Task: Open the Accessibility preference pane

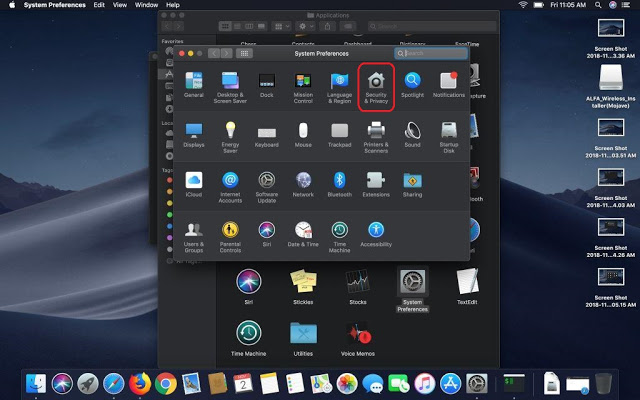Action: (376, 230)
